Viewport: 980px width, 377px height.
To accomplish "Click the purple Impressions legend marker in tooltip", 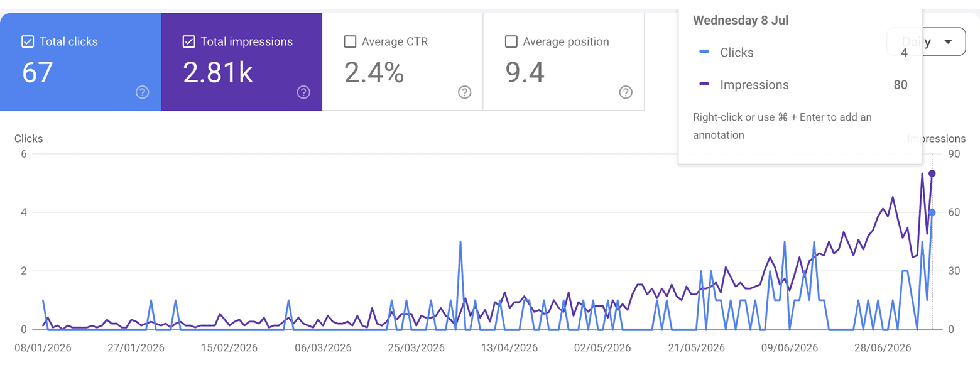I will click(x=704, y=85).
